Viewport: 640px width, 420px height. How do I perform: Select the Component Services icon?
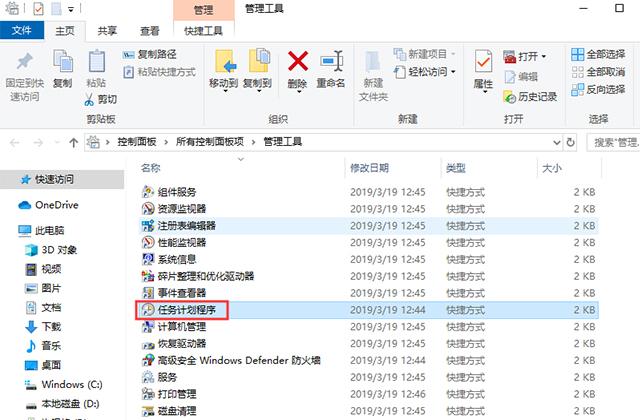148,192
